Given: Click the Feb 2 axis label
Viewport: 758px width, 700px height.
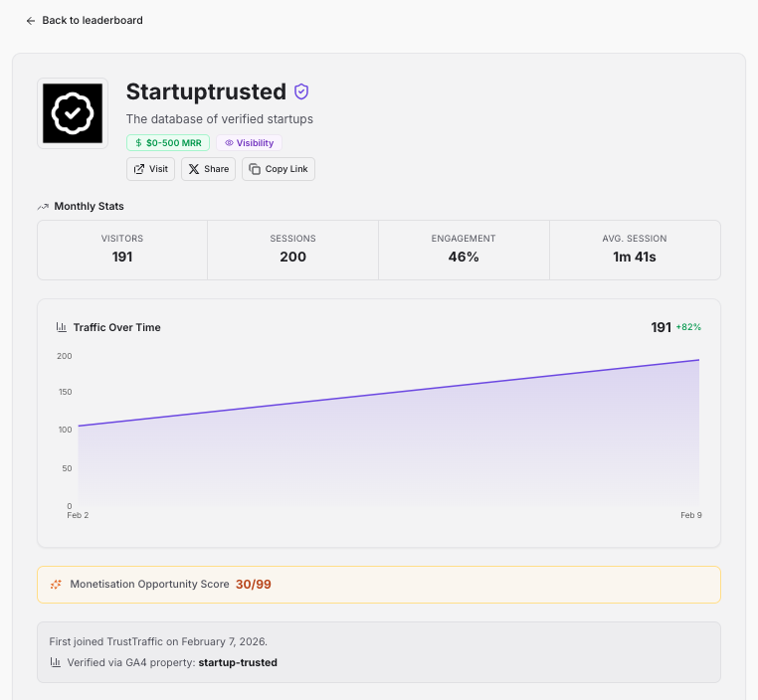Looking at the screenshot, I should click(x=78, y=515).
